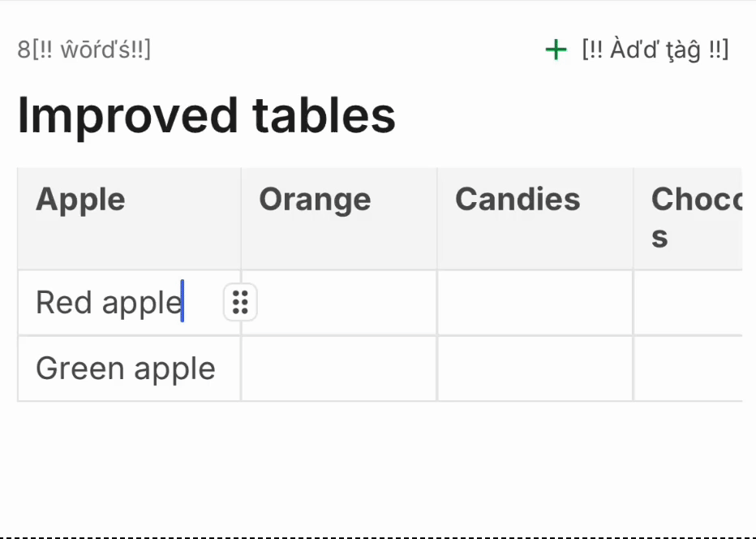Click the word count text
The width and height of the screenshot is (756, 539).
[84, 50]
